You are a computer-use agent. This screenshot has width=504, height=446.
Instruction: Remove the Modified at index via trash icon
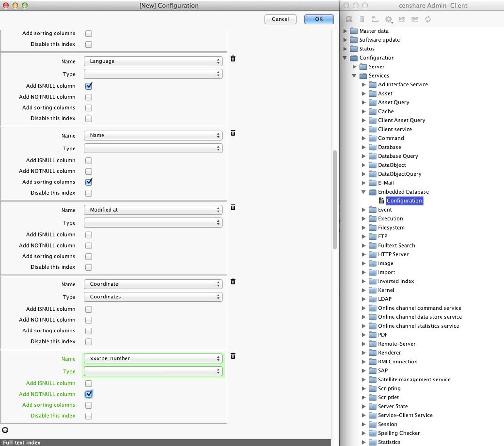[233, 208]
